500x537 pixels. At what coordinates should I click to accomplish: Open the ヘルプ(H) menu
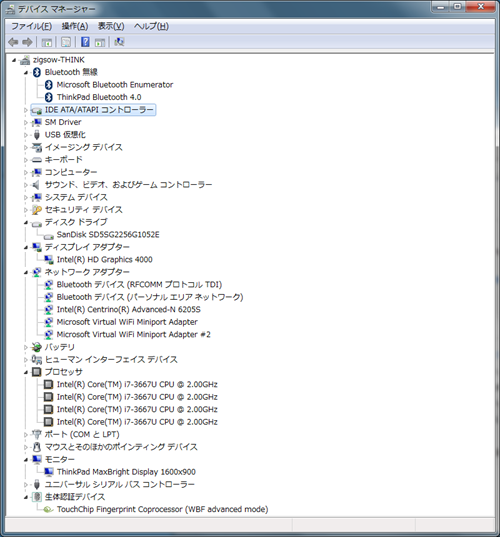(x=151, y=26)
